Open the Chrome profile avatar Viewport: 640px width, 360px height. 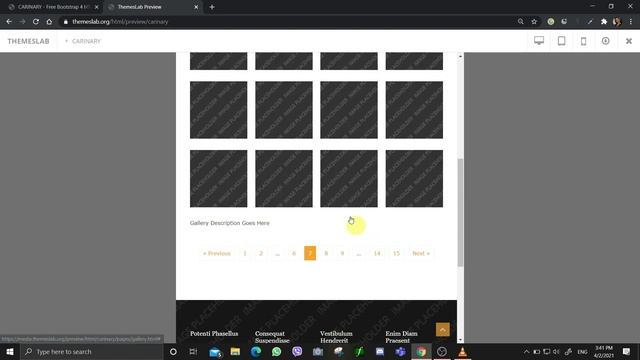pos(617,22)
